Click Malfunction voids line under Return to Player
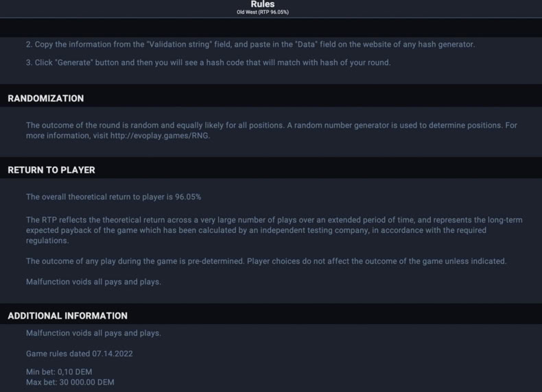Image resolution: width=542 pixels, height=392 pixels. 93,282
